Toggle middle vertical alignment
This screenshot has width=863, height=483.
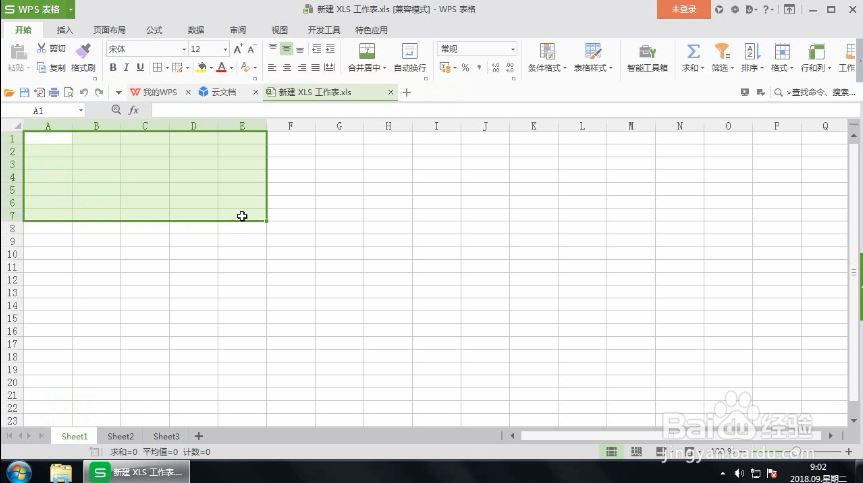[286, 49]
